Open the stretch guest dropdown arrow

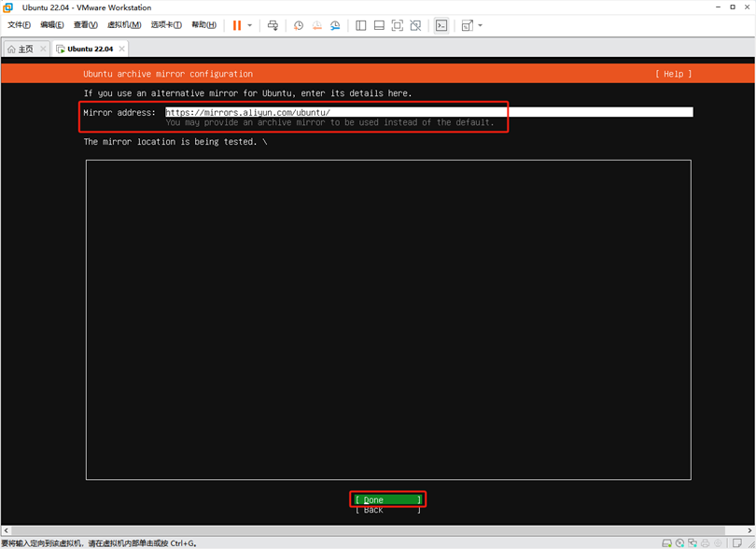click(x=481, y=25)
